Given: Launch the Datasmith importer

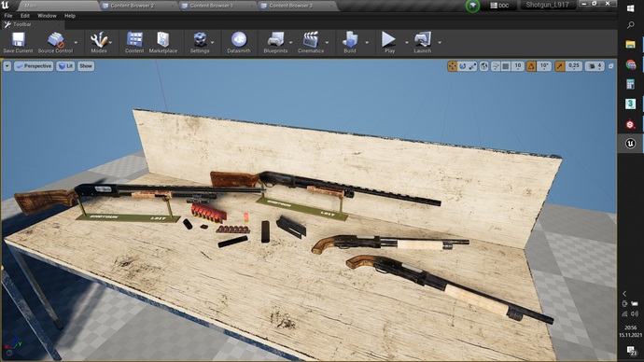Looking at the screenshot, I should [x=239, y=43].
